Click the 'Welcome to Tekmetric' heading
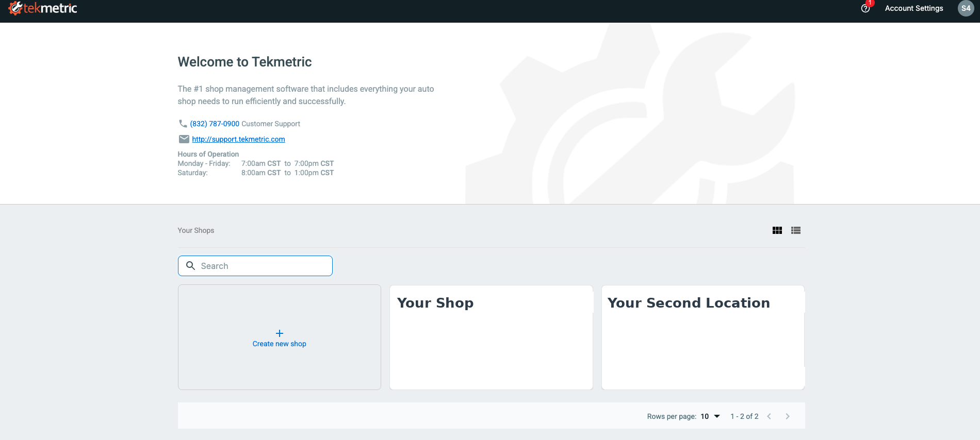980x440 pixels. tap(244, 62)
